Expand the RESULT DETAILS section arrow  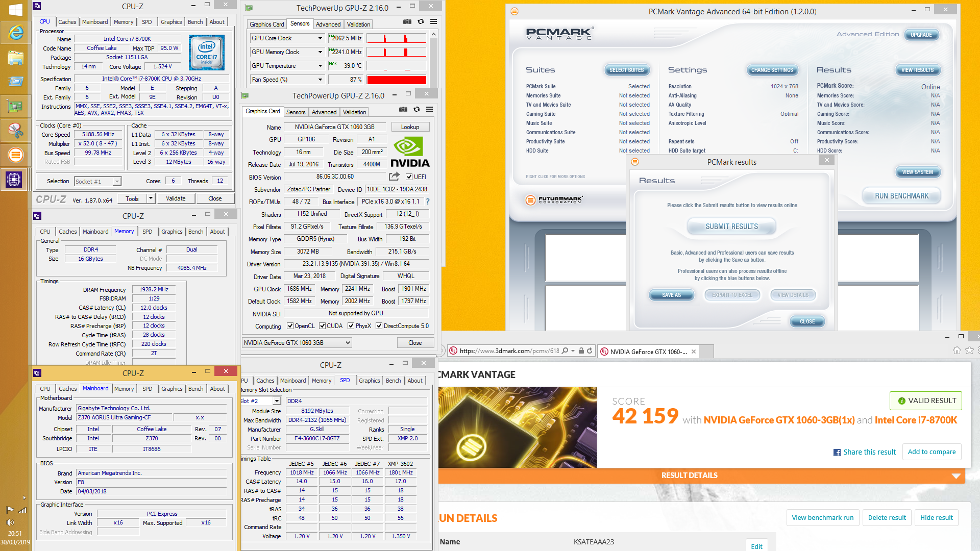point(956,475)
